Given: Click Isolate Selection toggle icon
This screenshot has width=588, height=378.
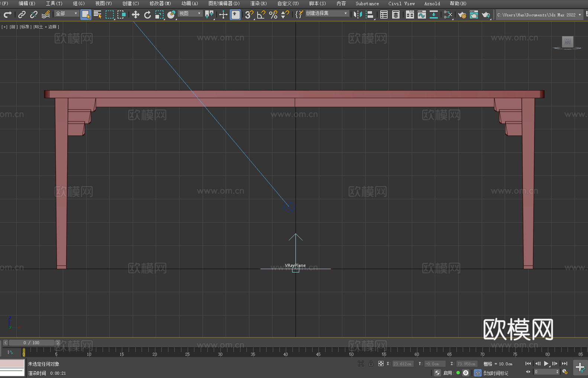Looking at the screenshot, I should [361, 364].
